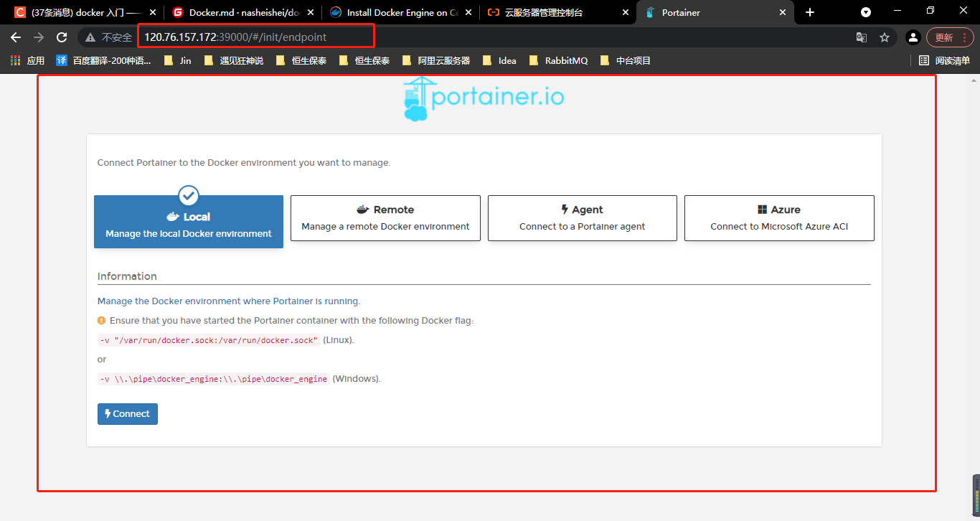Screen dimensions: 980x521
Task: Bookmark this page with star icon
Action: [x=885, y=37]
